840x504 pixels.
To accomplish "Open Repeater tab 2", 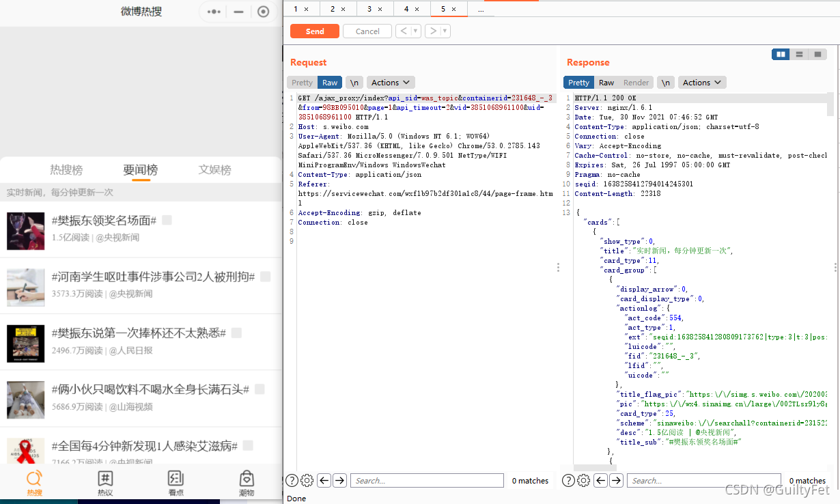I will point(333,9).
